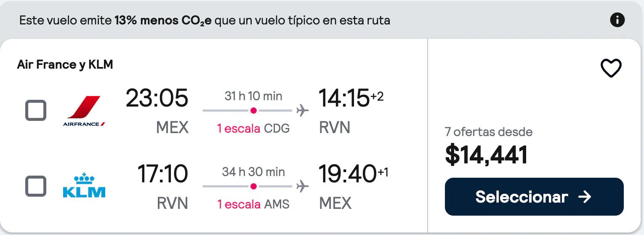Check the KLM return flight checkbox
This screenshot has width=644, height=235.
tap(36, 186)
